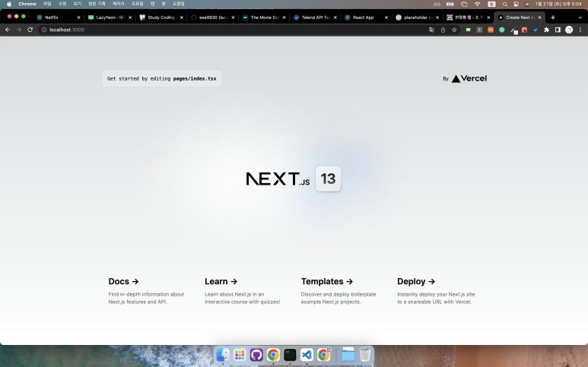This screenshot has height=367, width=588.
Task: Open Visual Studio Code from the Dock
Action: pos(307,355)
